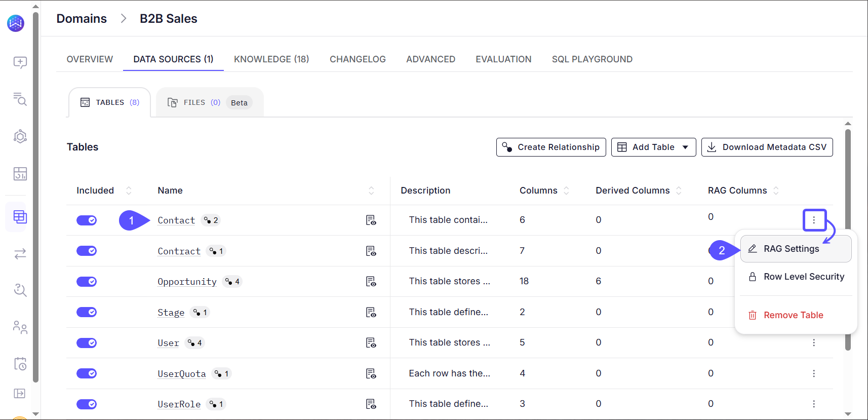
Task: Go to Domains breadcrumb
Action: pyautogui.click(x=82, y=19)
